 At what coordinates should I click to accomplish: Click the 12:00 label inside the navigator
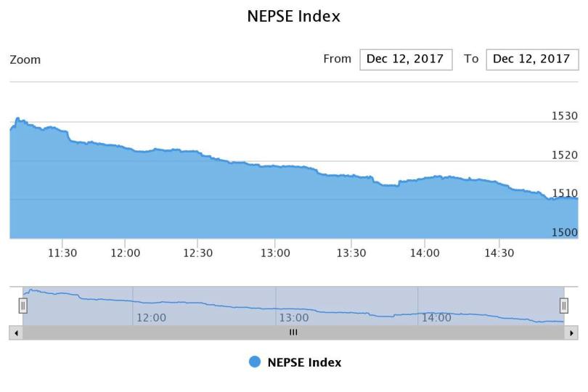point(151,317)
